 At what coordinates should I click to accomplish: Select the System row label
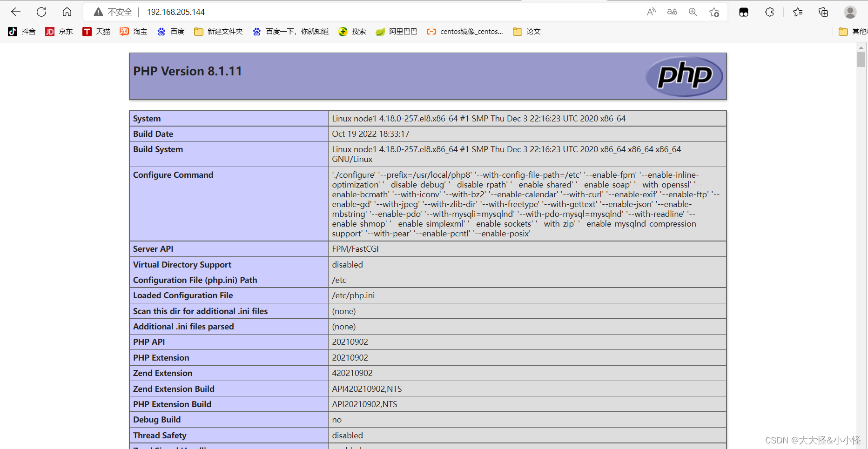(x=147, y=119)
